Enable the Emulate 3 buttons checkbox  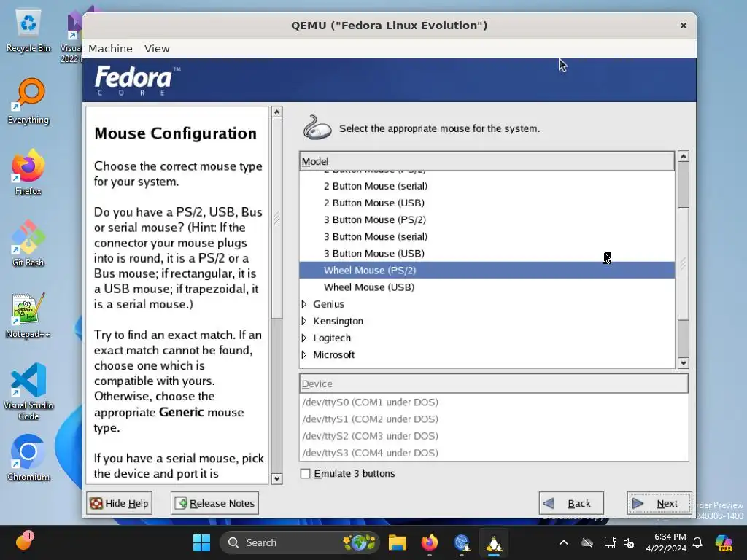tap(306, 473)
